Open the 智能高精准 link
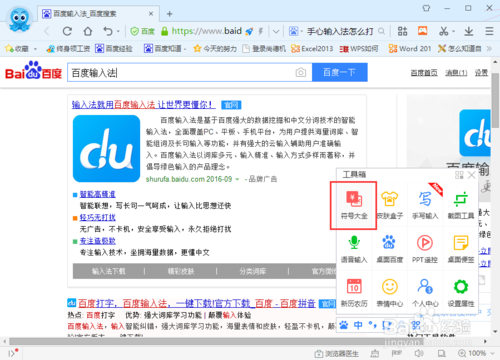The width and height of the screenshot is (500, 360). tap(97, 194)
